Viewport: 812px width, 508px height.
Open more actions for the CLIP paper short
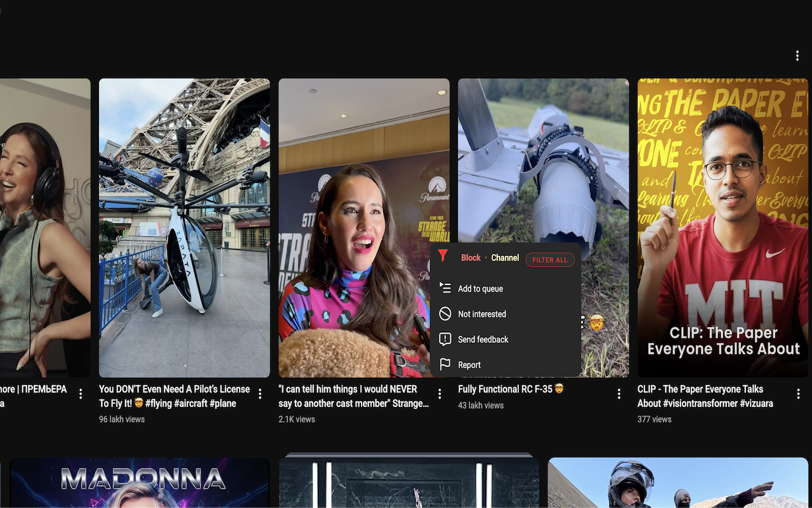click(799, 394)
